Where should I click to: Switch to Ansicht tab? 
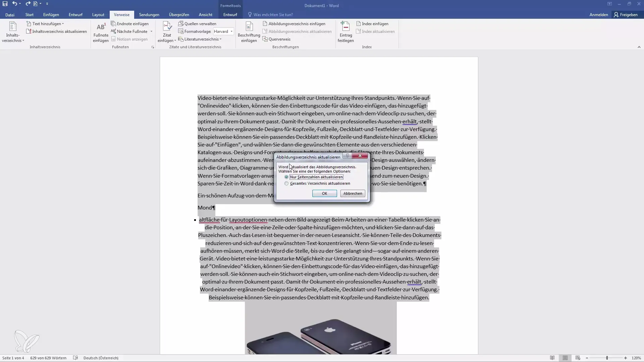pyautogui.click(x=206, y=15)
